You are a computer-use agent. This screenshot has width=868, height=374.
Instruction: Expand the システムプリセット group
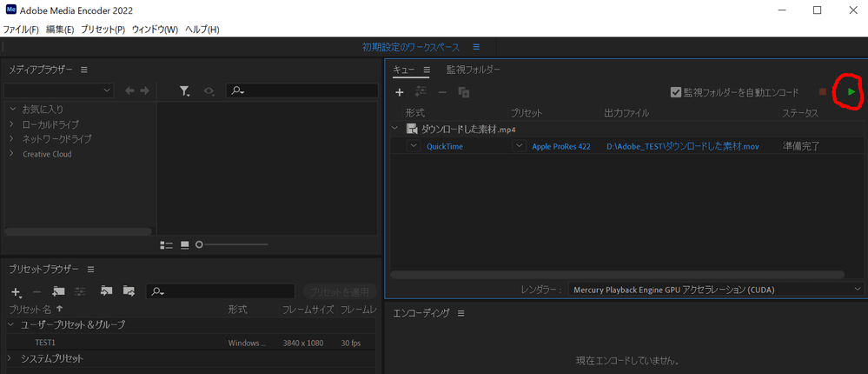coord(10,358)
